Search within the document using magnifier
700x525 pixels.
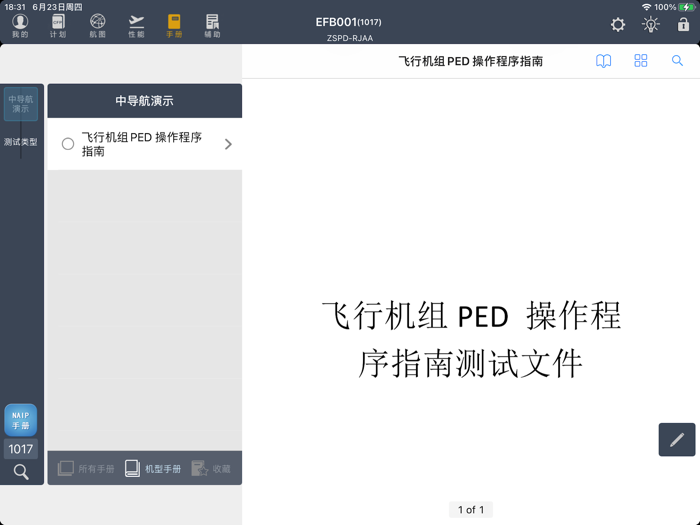point(677,61)
